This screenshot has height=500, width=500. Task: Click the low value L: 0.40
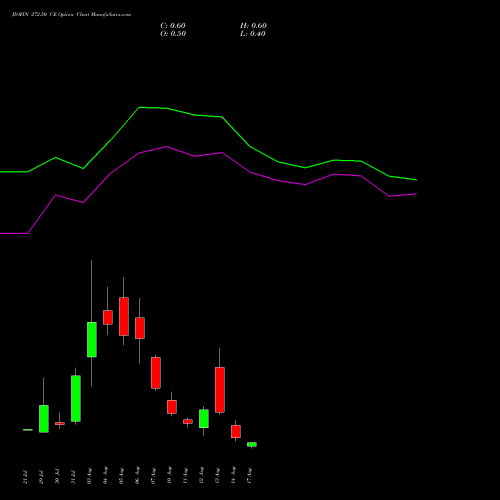(253, 34)
